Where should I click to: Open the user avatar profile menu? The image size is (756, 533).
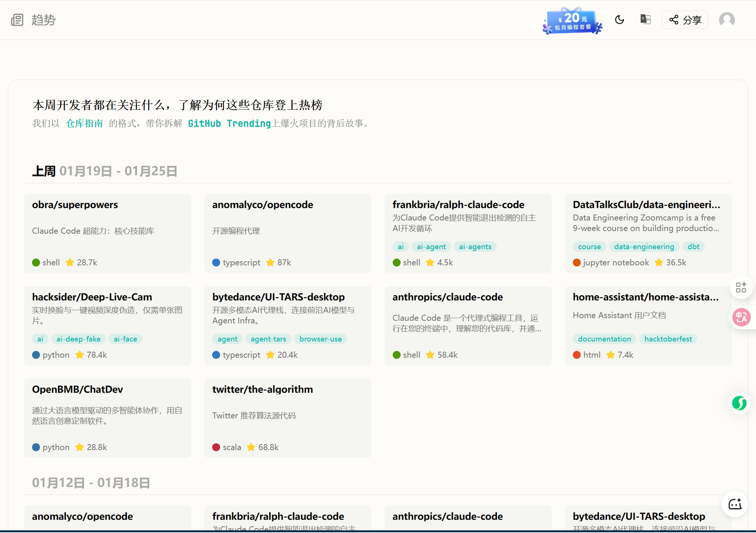727,20
